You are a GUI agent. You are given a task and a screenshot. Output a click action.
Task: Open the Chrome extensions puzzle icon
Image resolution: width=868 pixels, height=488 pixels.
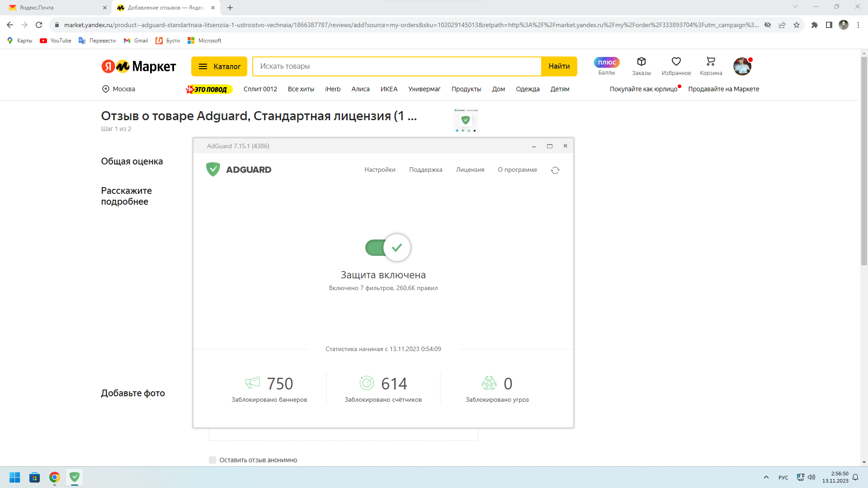coord(814,25)
